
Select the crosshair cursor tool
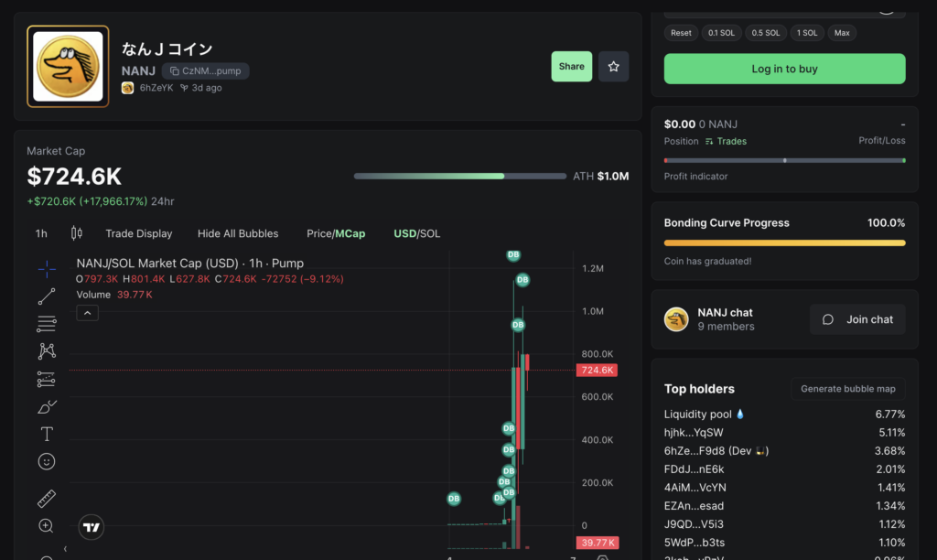(x=47, y=268)
